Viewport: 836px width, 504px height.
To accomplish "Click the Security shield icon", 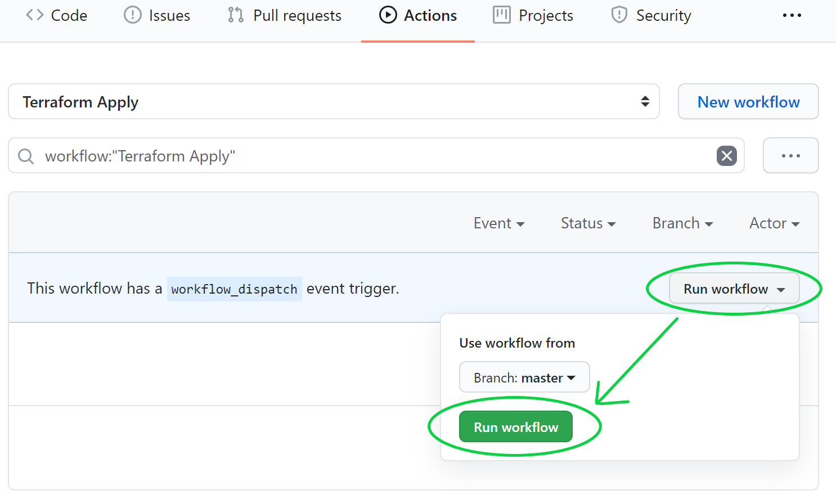I will (619, 15).
